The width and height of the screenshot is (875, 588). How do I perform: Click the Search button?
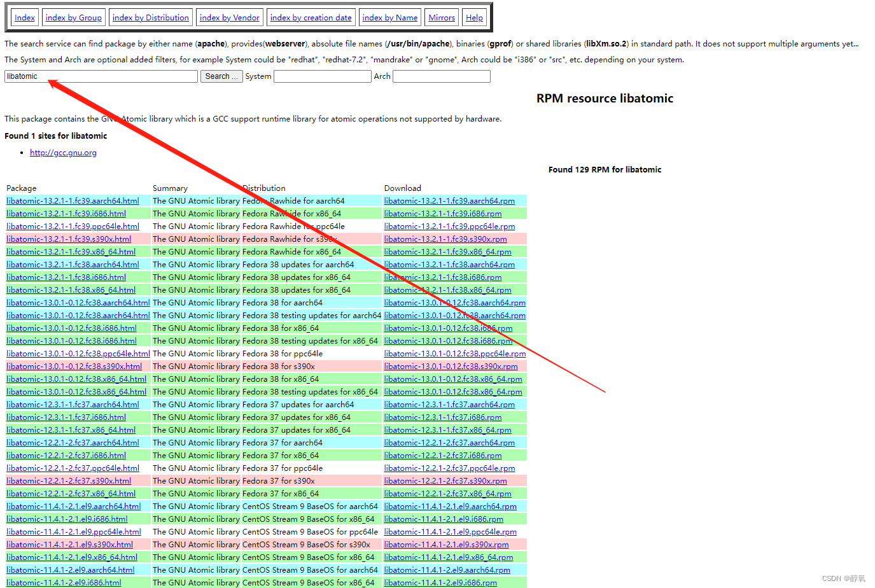(221, 76)
